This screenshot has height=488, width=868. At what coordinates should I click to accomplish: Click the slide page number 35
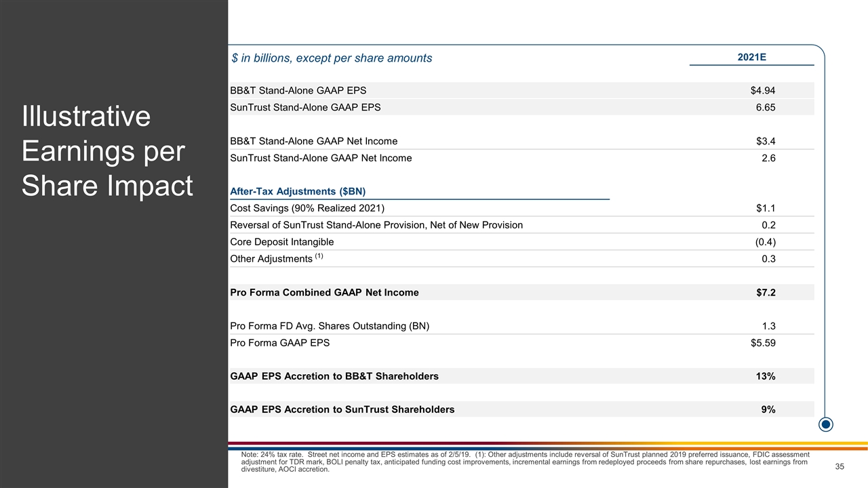tap(839, 466)
